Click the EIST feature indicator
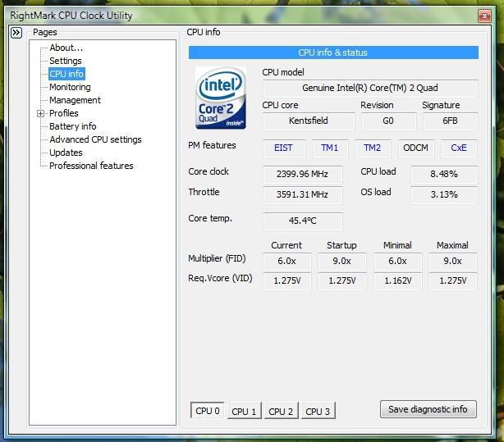This screenshot has height=442, width=504. pyautogui.click(x=283, y=148)
